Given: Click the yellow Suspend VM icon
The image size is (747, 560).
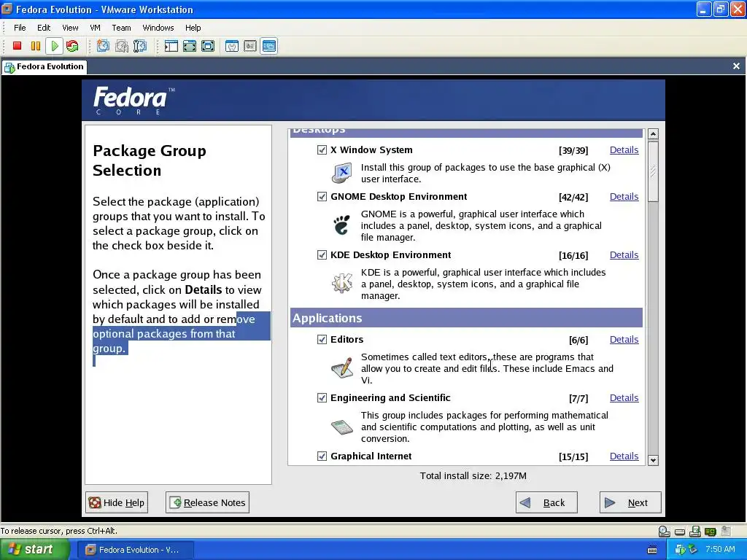Looking at the screenshot, I should (36, 46).
